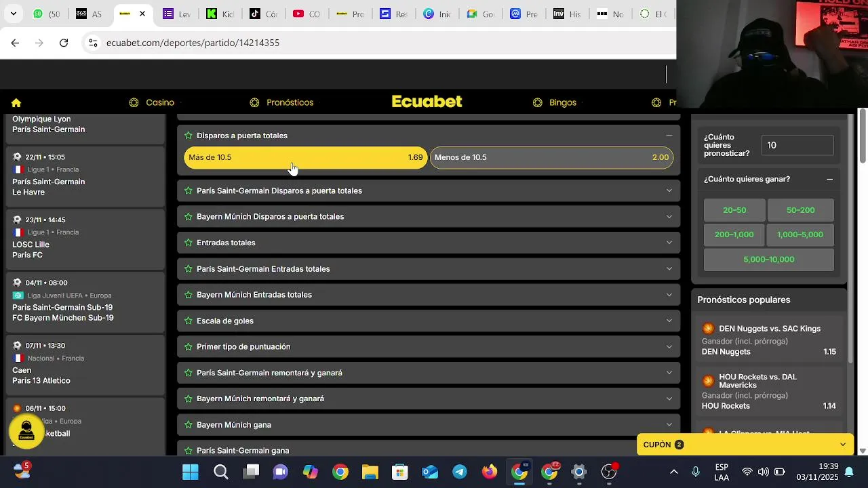Image resolution: width=868 pixels, height=488 pixels.
Task: Open Firefox from the taskbar
Action: pyautogui.click(x=490, y=472)
